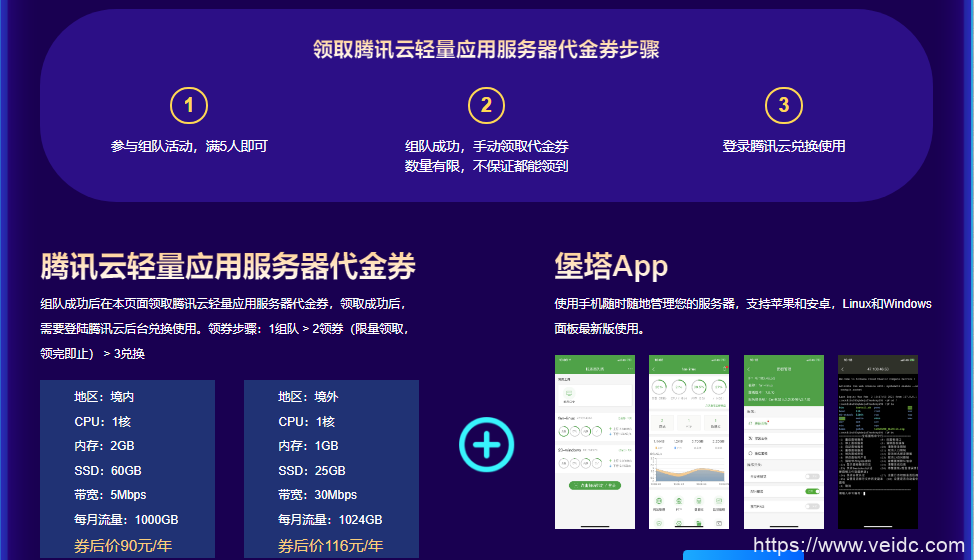Click the 每月流量：1024GB row

[330, 520]
